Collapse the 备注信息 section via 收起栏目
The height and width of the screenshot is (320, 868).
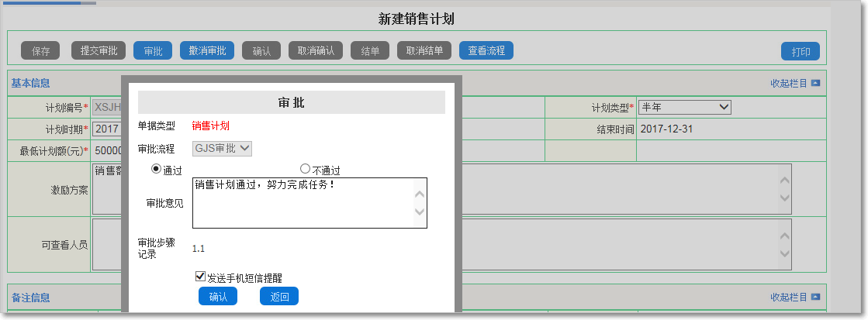(789, 298)
